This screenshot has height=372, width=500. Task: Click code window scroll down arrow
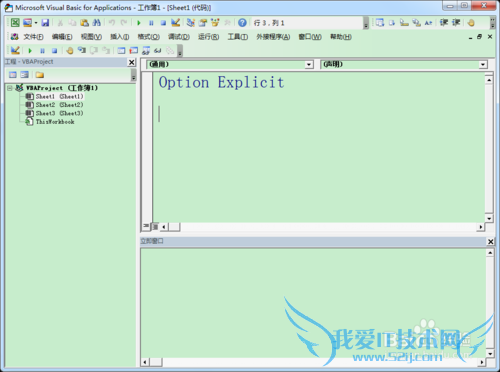(489, 219)
